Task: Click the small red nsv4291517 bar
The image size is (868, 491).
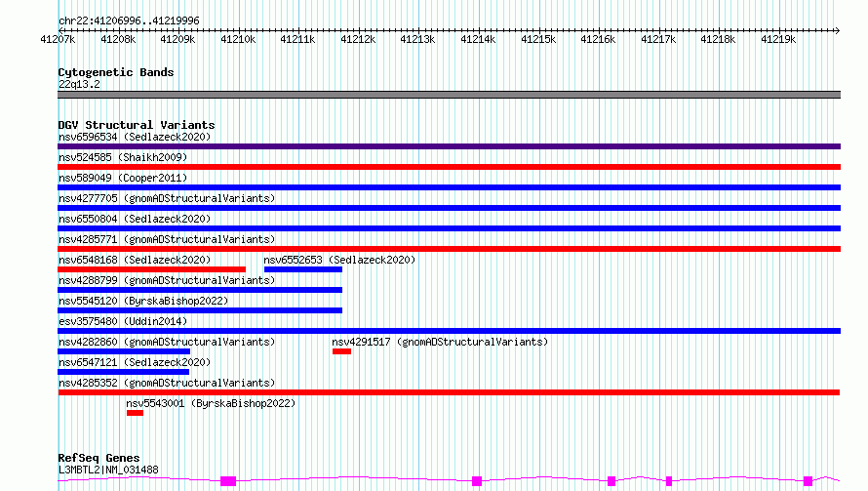Action: [341, 351]
